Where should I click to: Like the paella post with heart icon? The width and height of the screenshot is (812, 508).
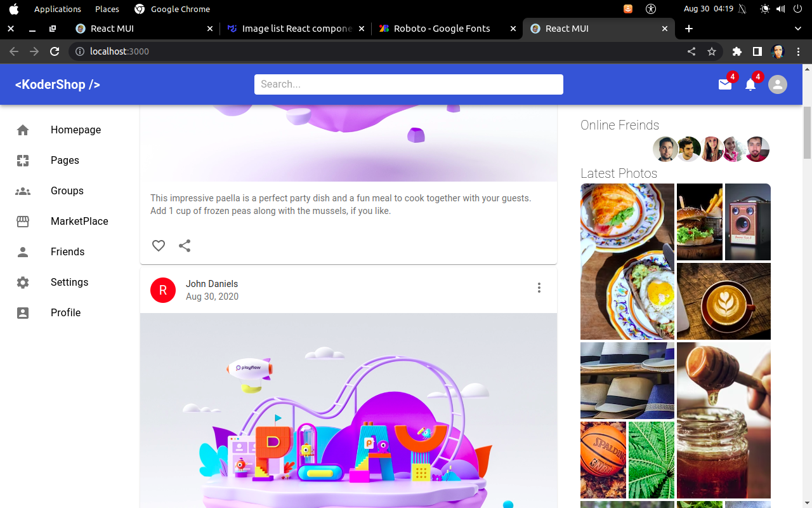tap(159, 245)
